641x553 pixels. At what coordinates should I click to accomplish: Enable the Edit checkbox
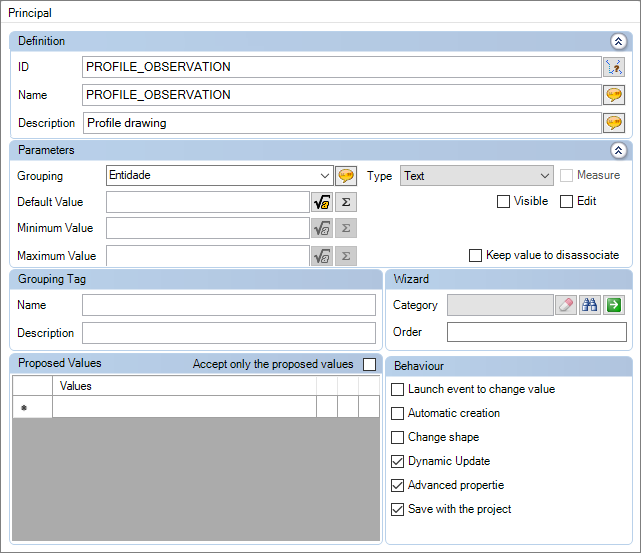566,201
